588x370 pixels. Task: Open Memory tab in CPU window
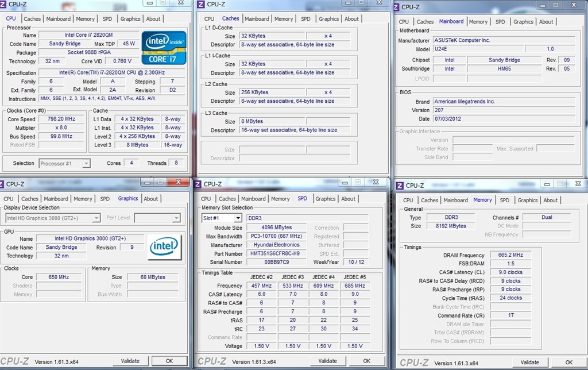click(85, 19)
